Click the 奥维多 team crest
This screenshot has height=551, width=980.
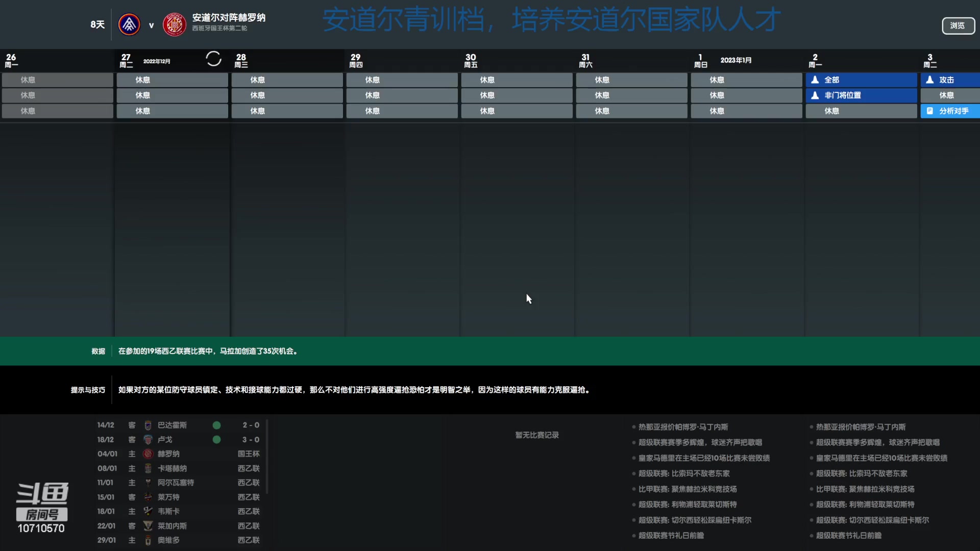(148, 540)
